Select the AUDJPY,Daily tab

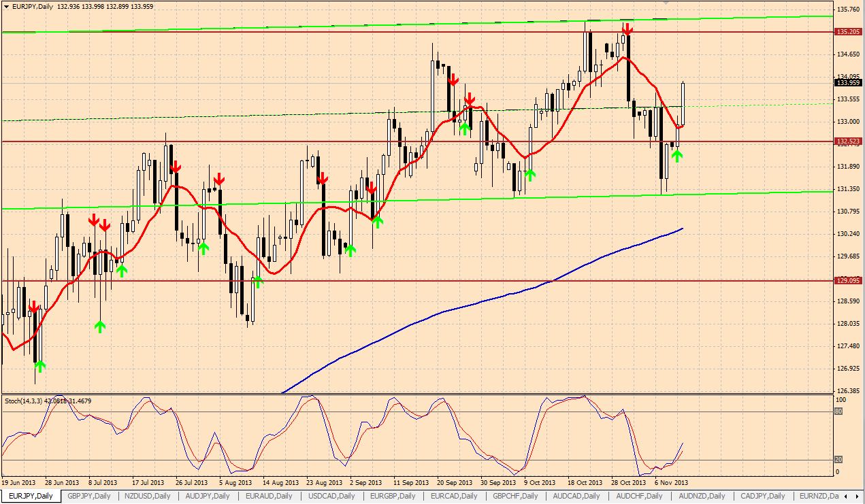[207, 496]
